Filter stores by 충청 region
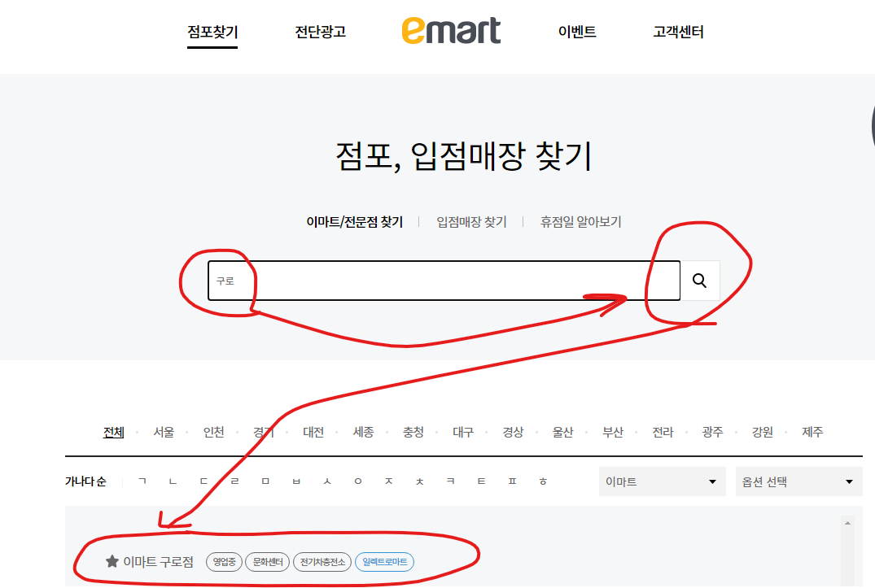The image size is (875, 588). (413, 432)
